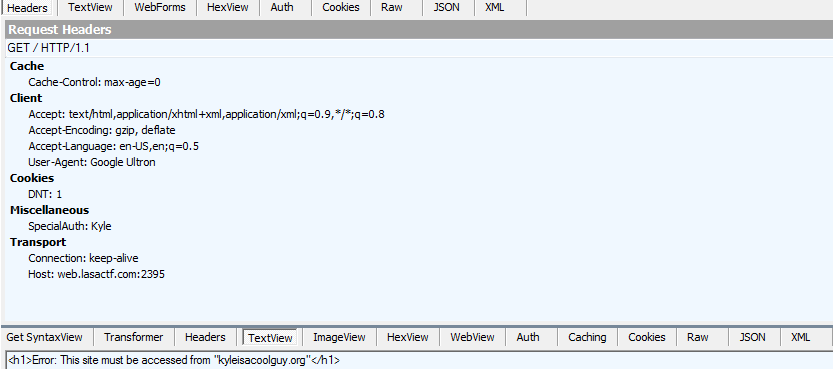833x369 pixels.
Task: Select the Miscellaneous group heading
Action: tap(49, 210)
